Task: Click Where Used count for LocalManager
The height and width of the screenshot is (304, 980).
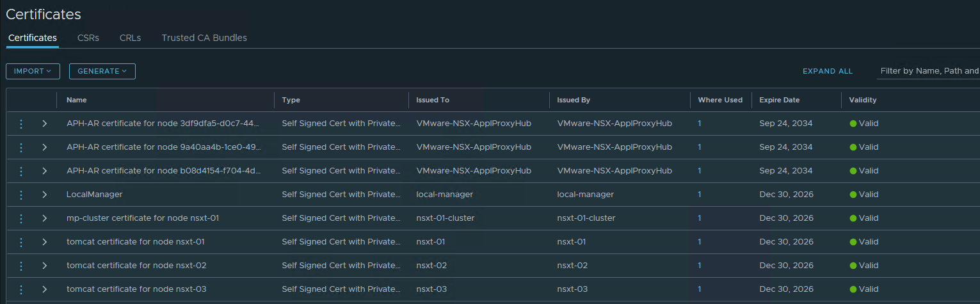Action: tap(700, 195)
